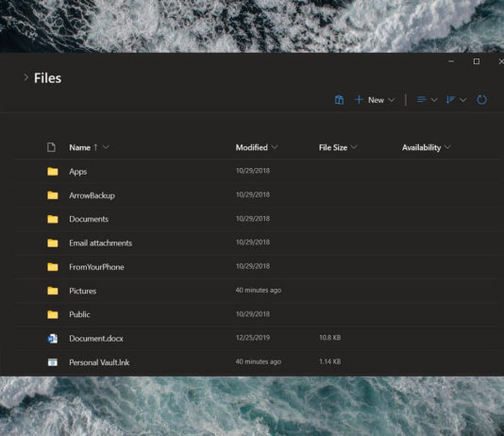The width and height of the screenshot is (504, 436).
Task: Click the Personal Vault shortcut icon
Action: click(53, 362)
